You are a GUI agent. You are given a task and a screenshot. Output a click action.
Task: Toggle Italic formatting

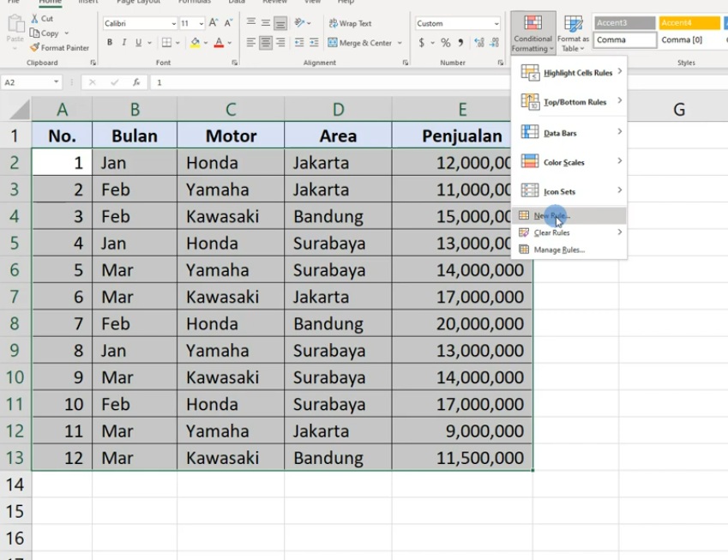click(x=124, y=43)
